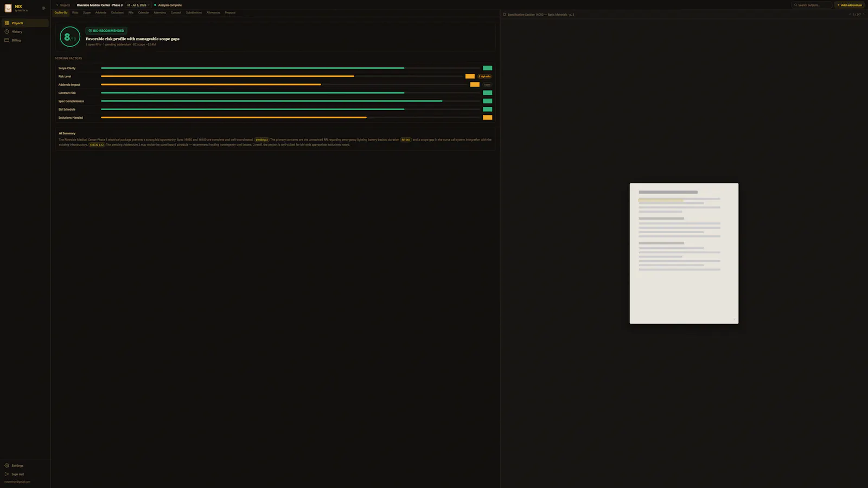Click the Contract Risk score bar
The image size is (868, 488).
click(290, 93)
